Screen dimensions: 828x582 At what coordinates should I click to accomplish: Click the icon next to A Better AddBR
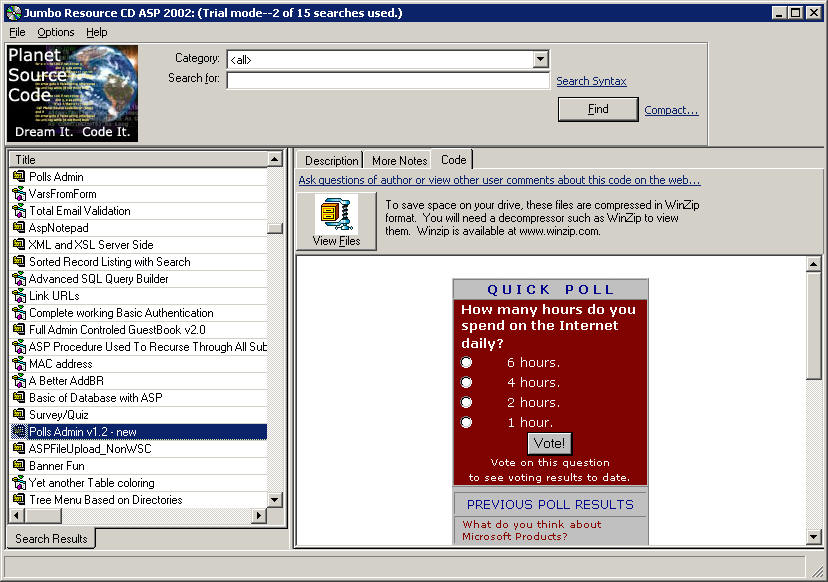click(x=19, y=380)
